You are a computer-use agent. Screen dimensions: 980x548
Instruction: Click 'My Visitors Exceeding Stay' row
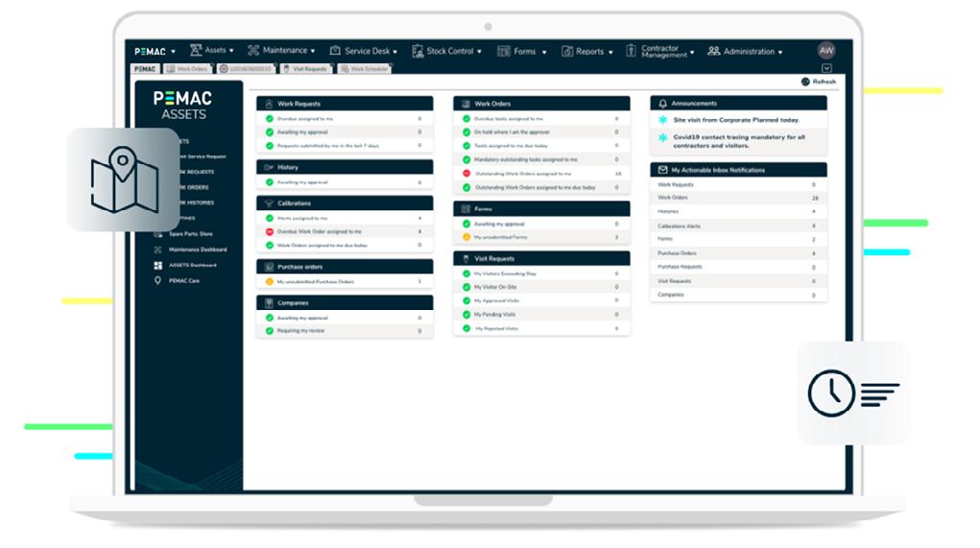541,274
